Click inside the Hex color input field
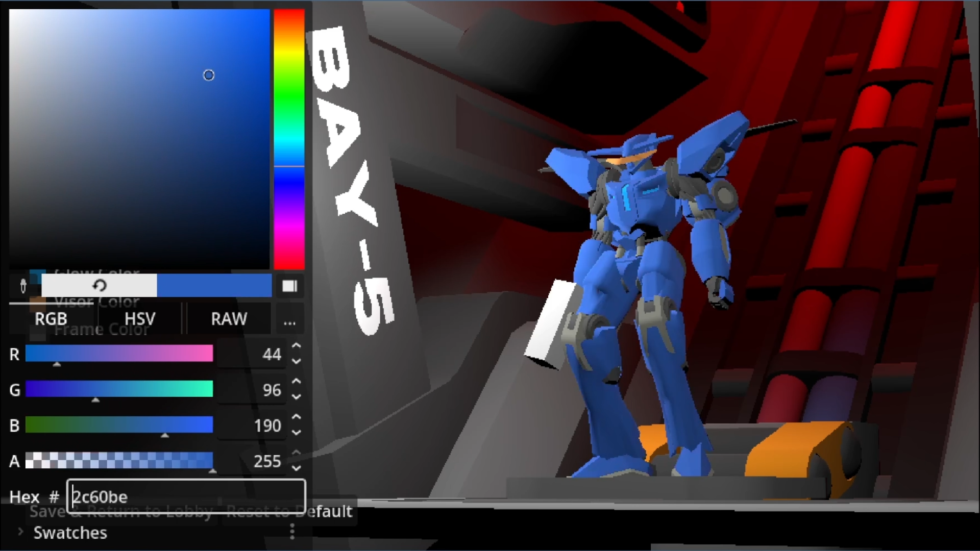Screen dimensions: 980x551 tap(186, 496)
